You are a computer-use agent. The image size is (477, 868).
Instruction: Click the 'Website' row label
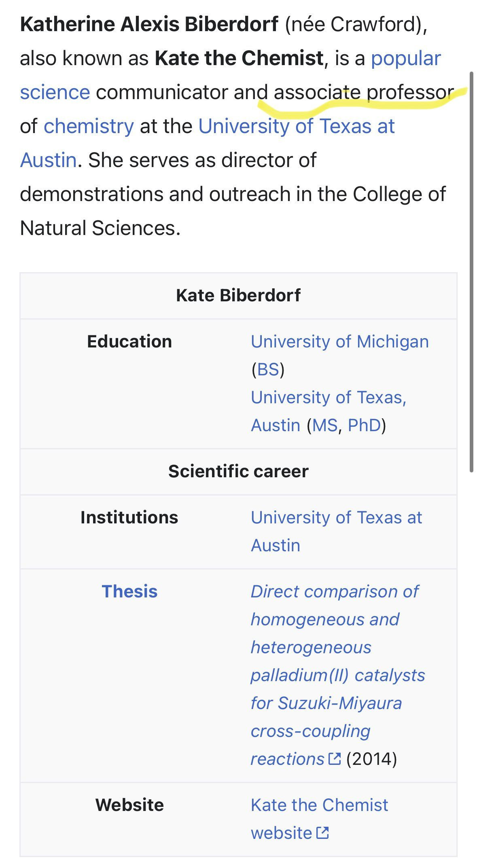(129, 805)
